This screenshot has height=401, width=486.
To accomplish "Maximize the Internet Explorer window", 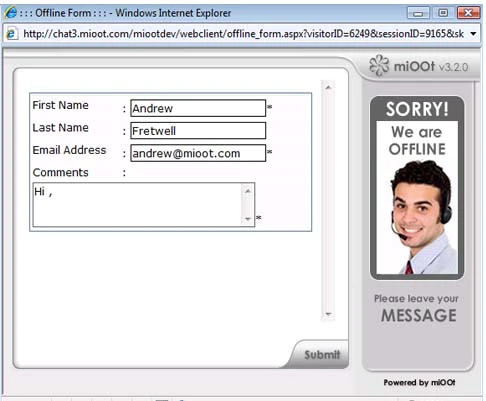I will [x=443, y=13].
